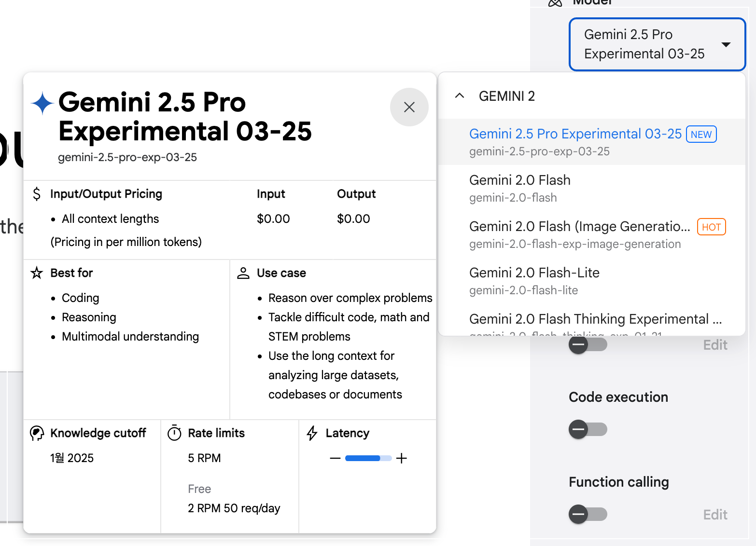Close the model info card

tap(409, 107)
